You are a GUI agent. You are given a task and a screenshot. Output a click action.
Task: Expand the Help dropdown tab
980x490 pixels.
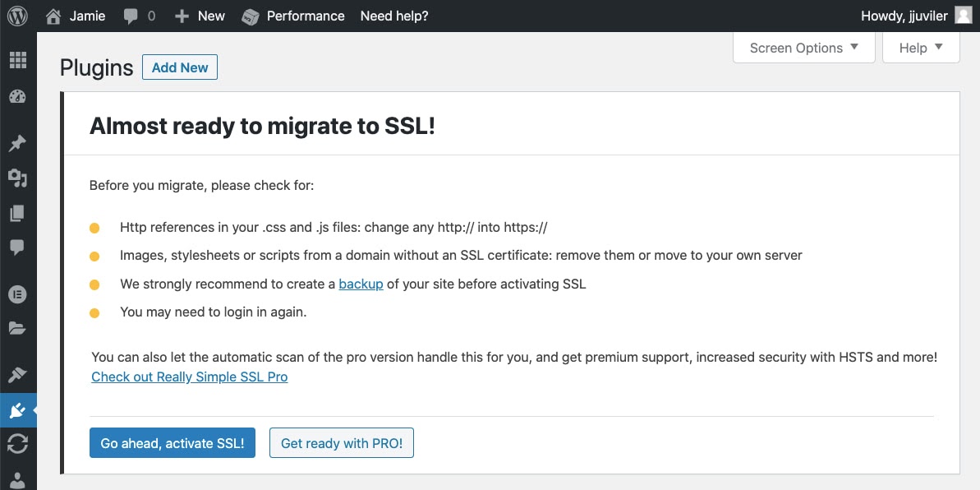921,49
